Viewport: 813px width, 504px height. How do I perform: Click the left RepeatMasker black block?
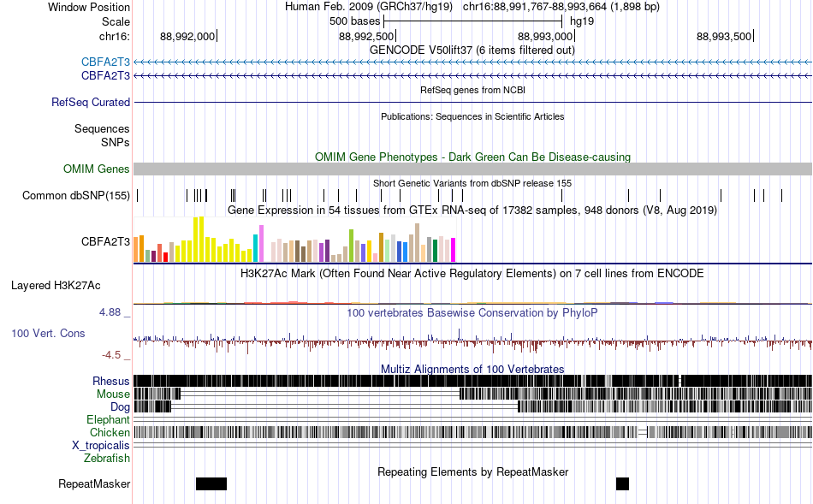(x=211, y=483)
